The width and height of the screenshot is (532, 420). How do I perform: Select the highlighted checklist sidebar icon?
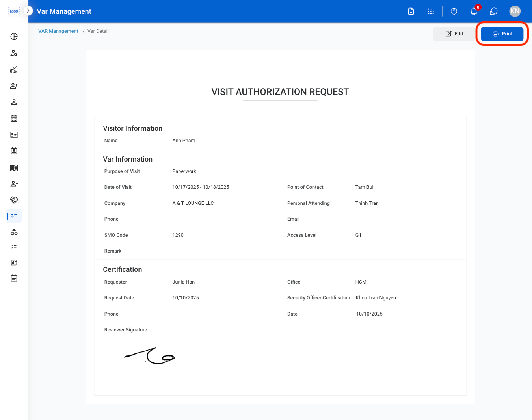[x=14, y=216]
